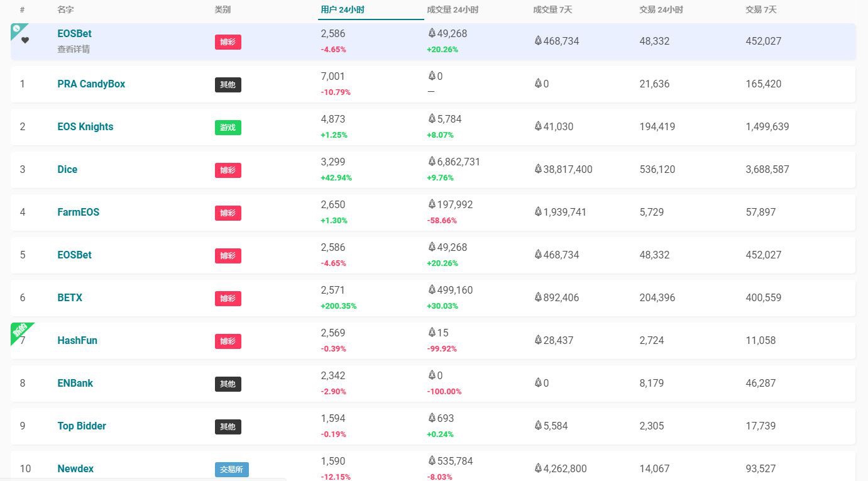Click EOS symbol beside Newdex 4,262,800 volume
The image size is (868, 481).
coord(538,468)
